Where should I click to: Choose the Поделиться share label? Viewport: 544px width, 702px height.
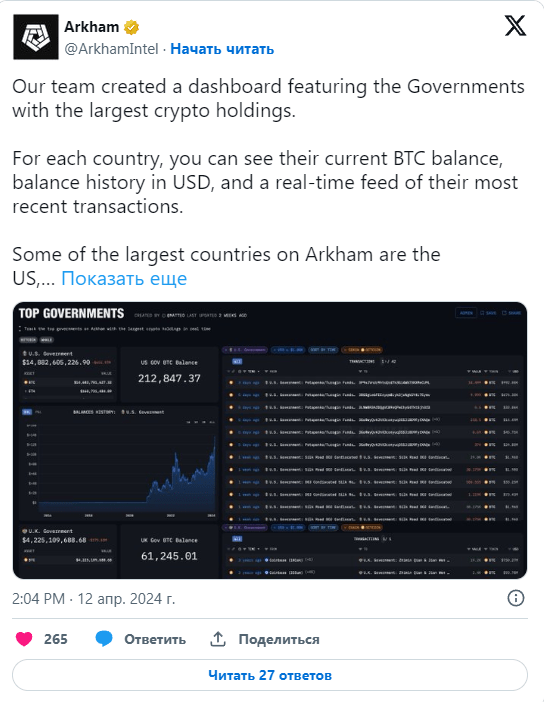(279, 639)
